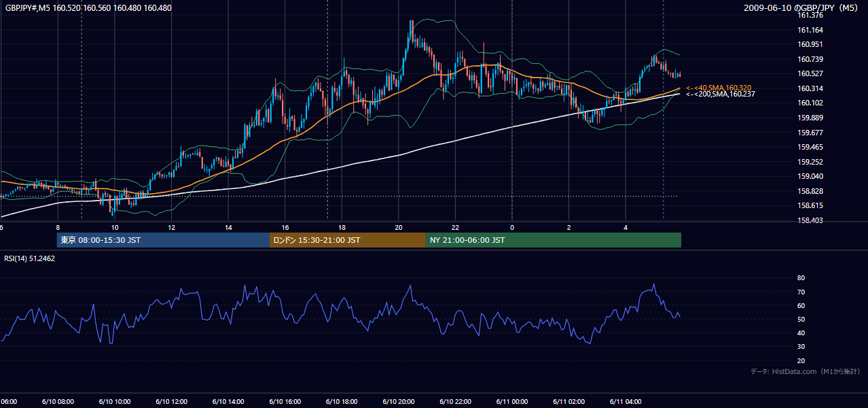This screenshot has width=868, height=408.
Task: Select the ロンドン 15:30-21:00 JST session bar
Action: 348,240
